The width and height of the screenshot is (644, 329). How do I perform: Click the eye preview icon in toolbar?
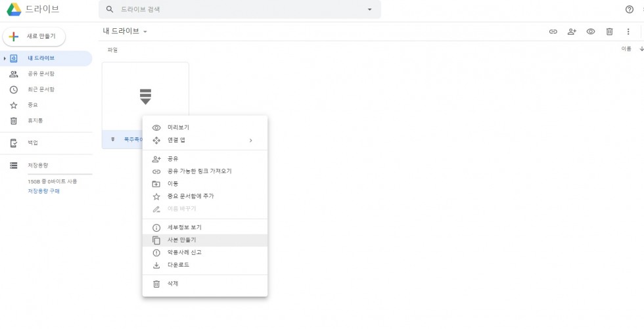tap(591, 32)
